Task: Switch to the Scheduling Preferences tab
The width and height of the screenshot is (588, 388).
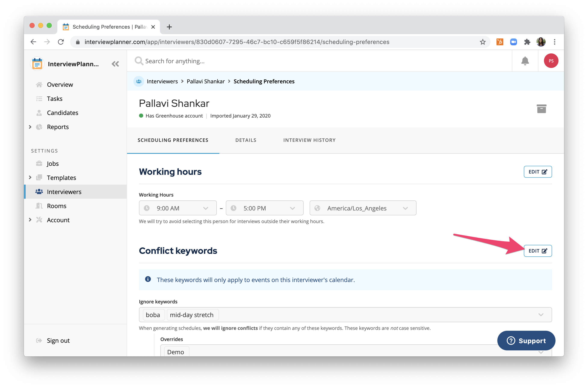Action: point(173,140)
